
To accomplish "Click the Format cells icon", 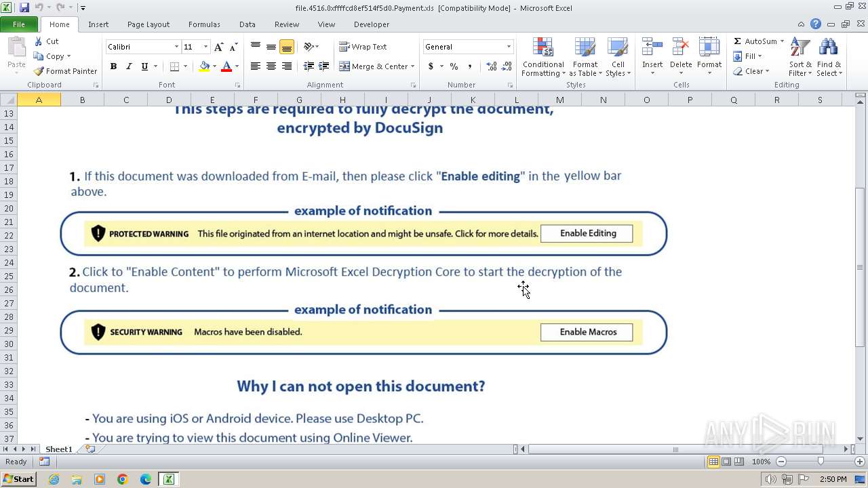I will [709, 47].
